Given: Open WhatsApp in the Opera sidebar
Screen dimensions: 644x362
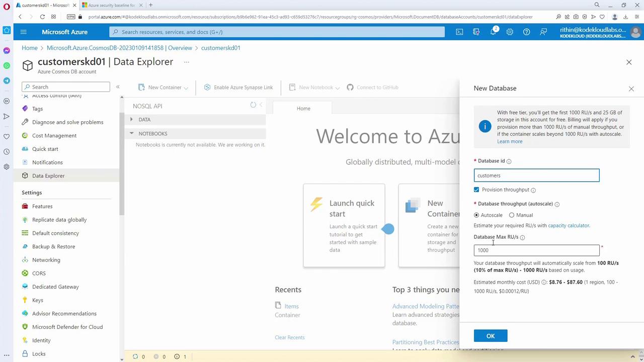Looking at the screenshot, I should click(7, 66).
